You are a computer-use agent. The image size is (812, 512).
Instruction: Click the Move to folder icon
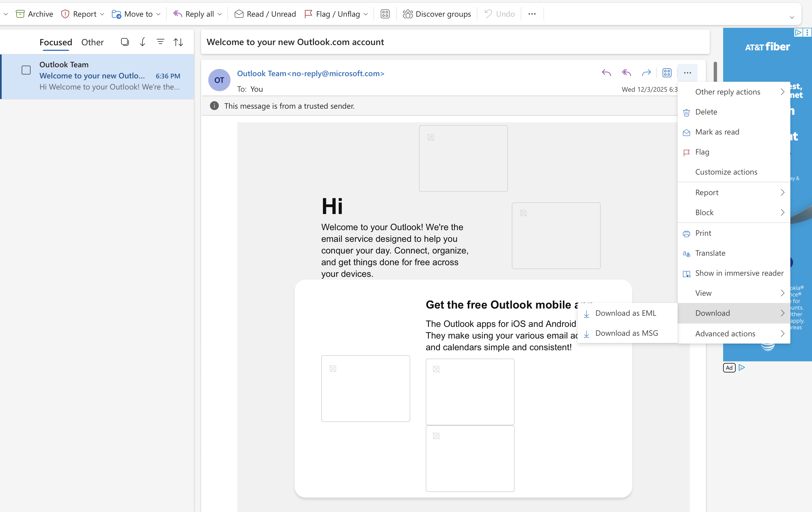click(x=116, y=14)
